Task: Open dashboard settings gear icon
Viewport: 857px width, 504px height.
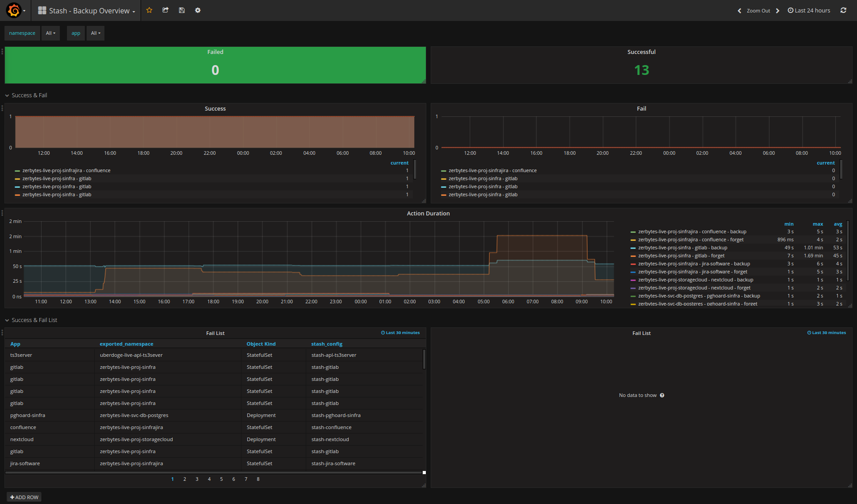Action: click(x=198, y=10)
